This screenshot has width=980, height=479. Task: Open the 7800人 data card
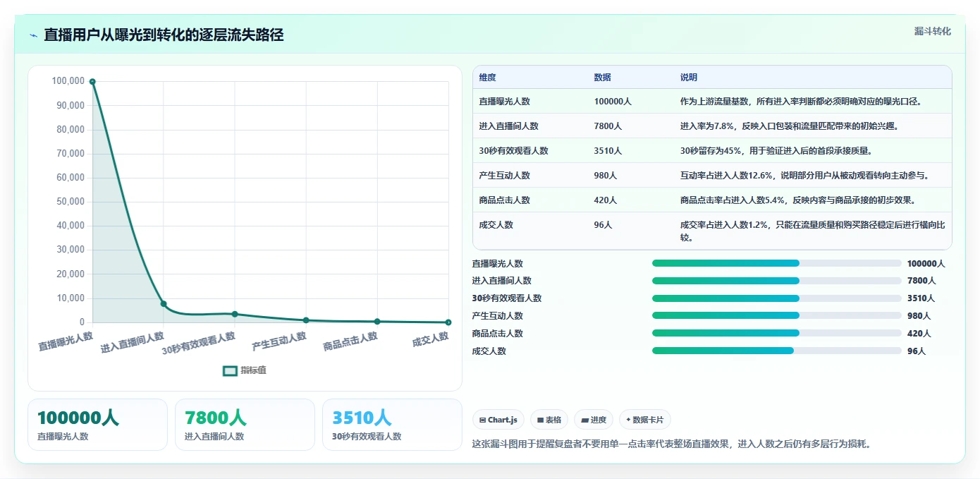coord(245,425)
